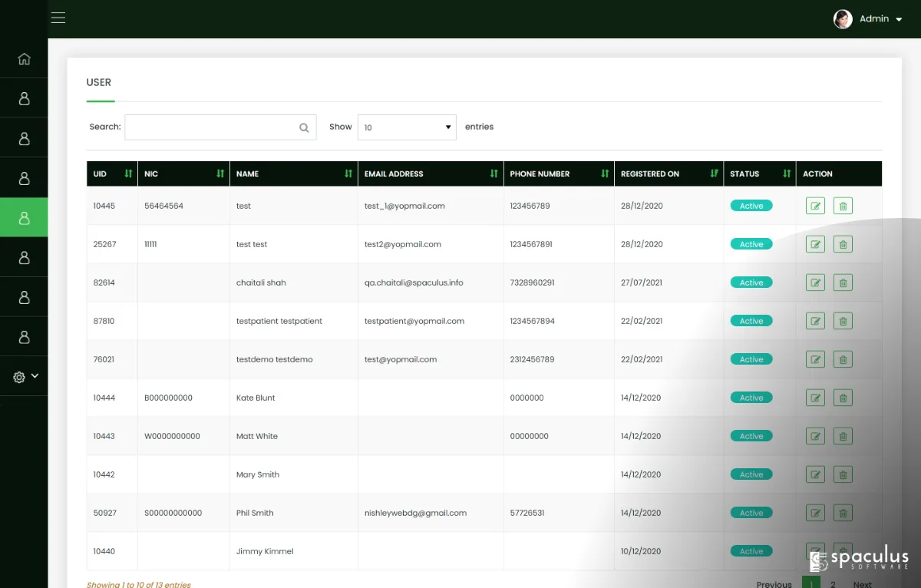Viewport: 921px width, 588px height.
Task: Delete the testpatient testpatient user
Action: [843, 321]
